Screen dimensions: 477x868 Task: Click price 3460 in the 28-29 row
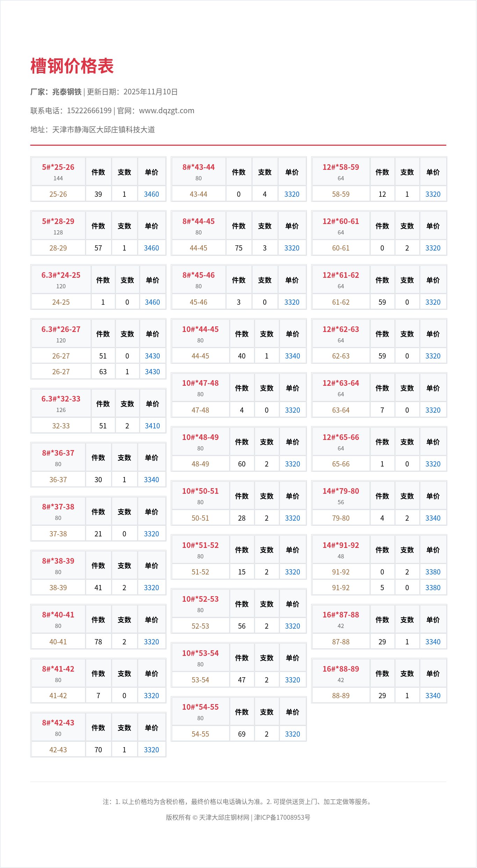[x=151, y=248]
